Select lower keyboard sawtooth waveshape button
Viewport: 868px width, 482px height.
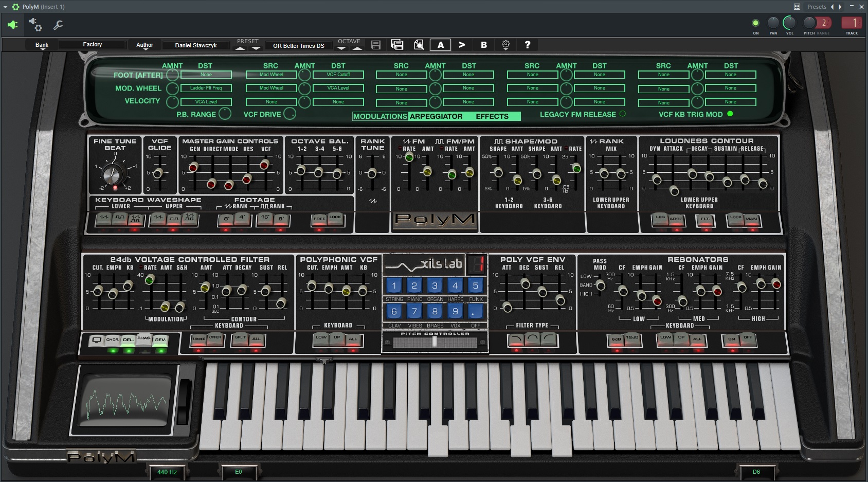coord(104,220)
